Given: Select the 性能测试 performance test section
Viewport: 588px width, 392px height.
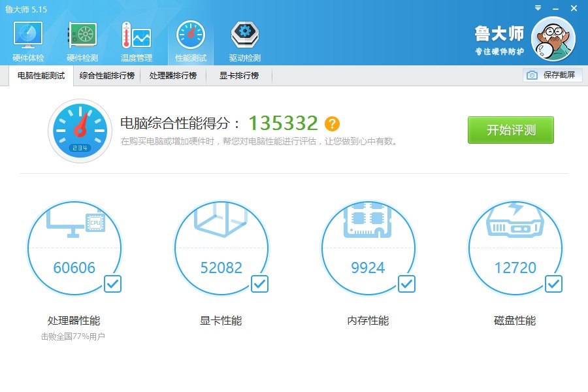Looking at the screenshot, I should coord(191,42).
